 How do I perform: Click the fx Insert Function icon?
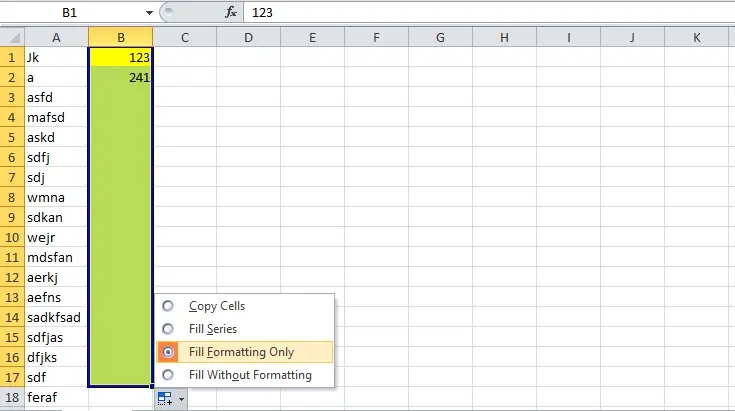point(231,12)
